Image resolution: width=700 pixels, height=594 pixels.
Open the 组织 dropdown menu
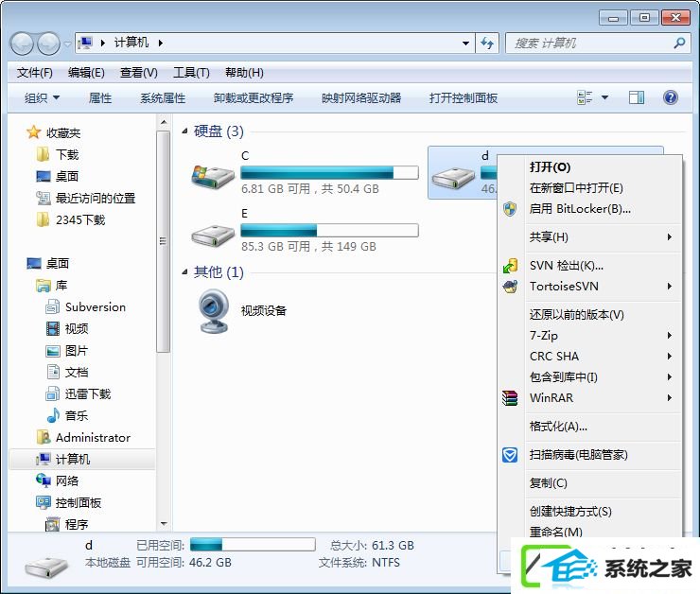tap(42, 97)
